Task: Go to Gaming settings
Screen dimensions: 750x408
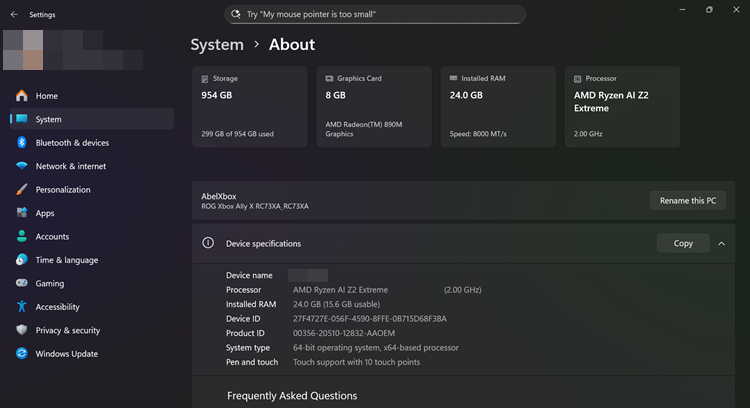Action: pyautogui.click(x=91, y=283)
